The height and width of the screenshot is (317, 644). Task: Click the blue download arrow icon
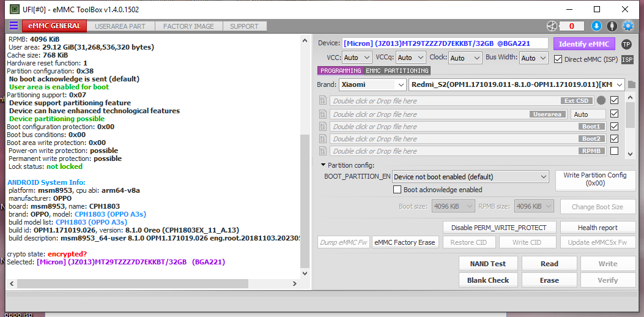(596, 26)
